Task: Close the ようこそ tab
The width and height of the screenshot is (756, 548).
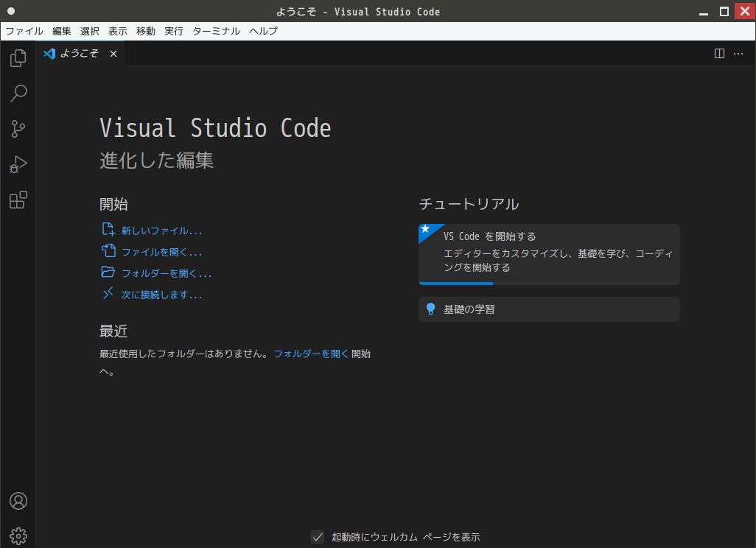Action: (x=113, y=54)
